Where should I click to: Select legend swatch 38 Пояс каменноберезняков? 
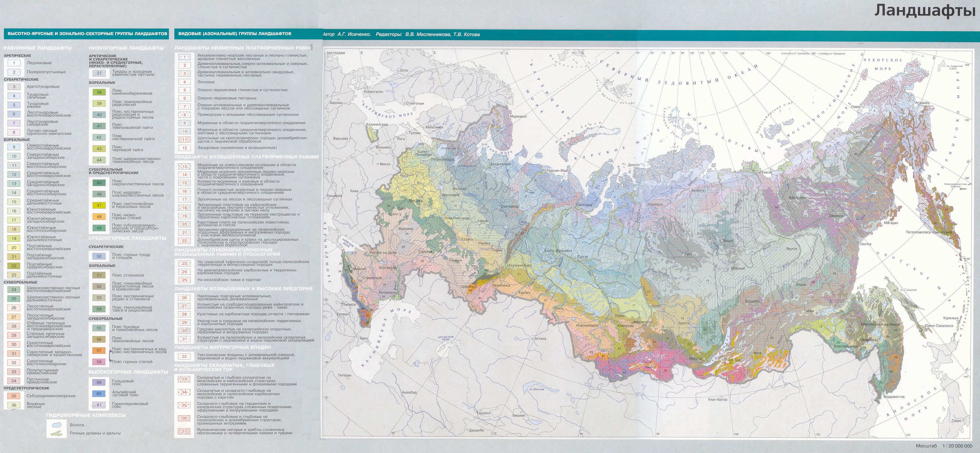(99, 92)
